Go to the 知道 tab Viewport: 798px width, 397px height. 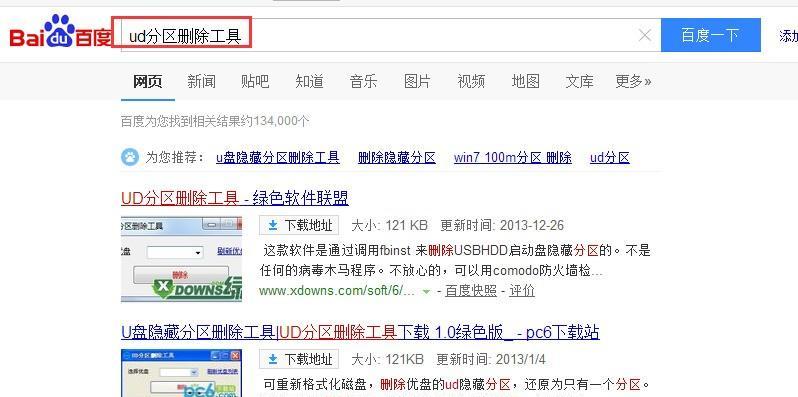coord(309,81)
